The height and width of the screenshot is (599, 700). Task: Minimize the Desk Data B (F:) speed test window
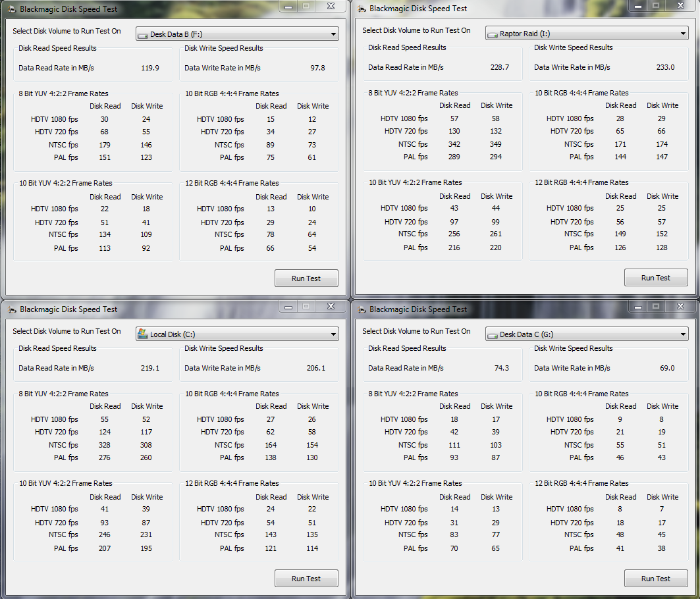[288, 6]
